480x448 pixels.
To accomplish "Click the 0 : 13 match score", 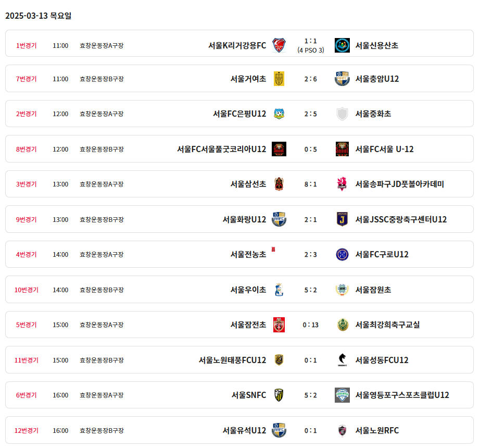I will pyautogui.click(x=311, y=325).
